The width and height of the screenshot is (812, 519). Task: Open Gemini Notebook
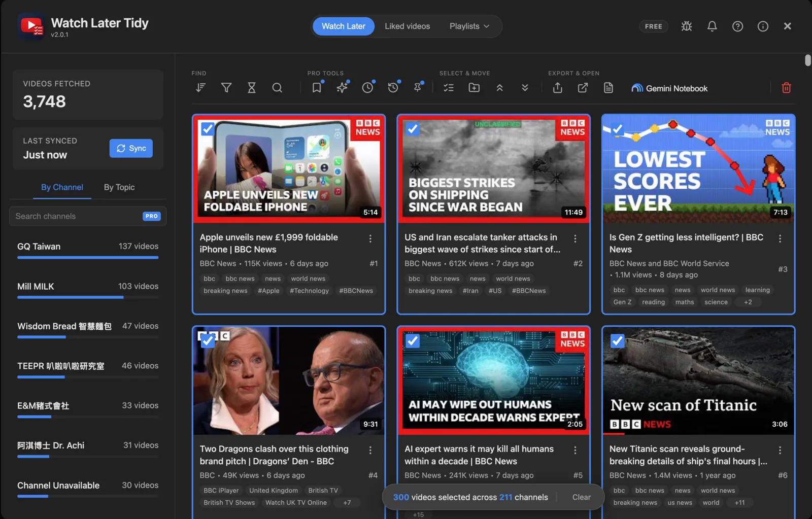pos(669,88)
